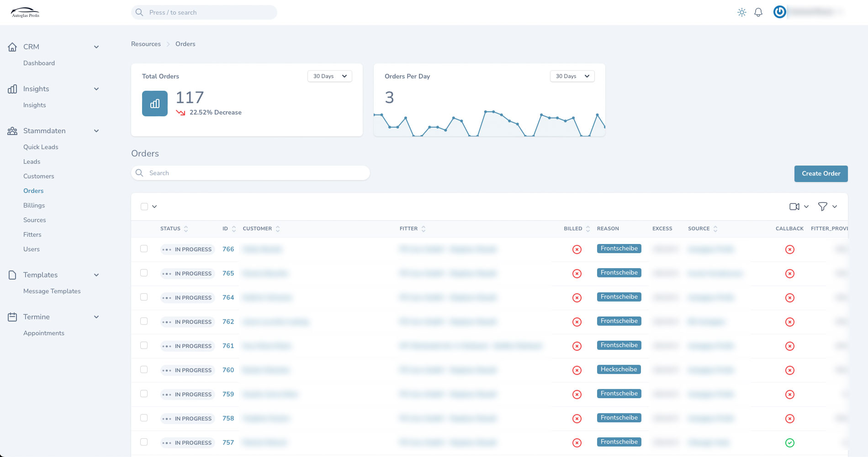Open Total Orders 30 Days dropdown
This screenshot has height=457, width=868.
tap(330, 76)
